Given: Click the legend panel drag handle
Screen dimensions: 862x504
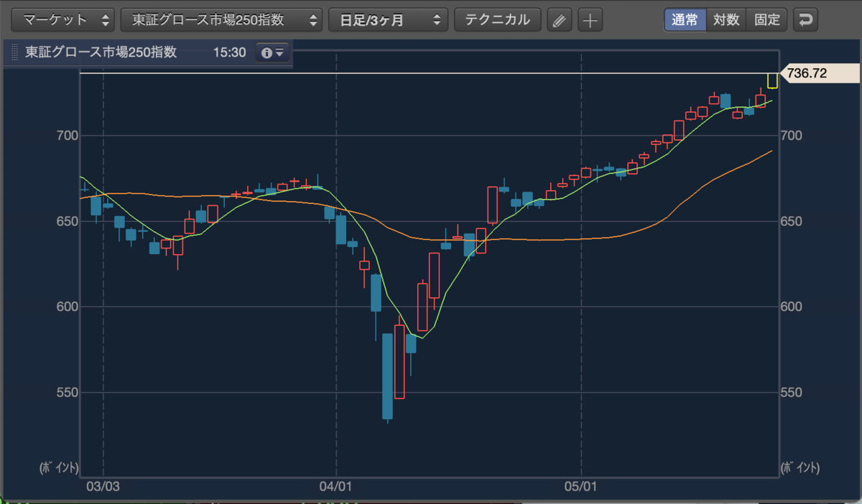Looking at the screenshot, I should (x=15, y=52).
